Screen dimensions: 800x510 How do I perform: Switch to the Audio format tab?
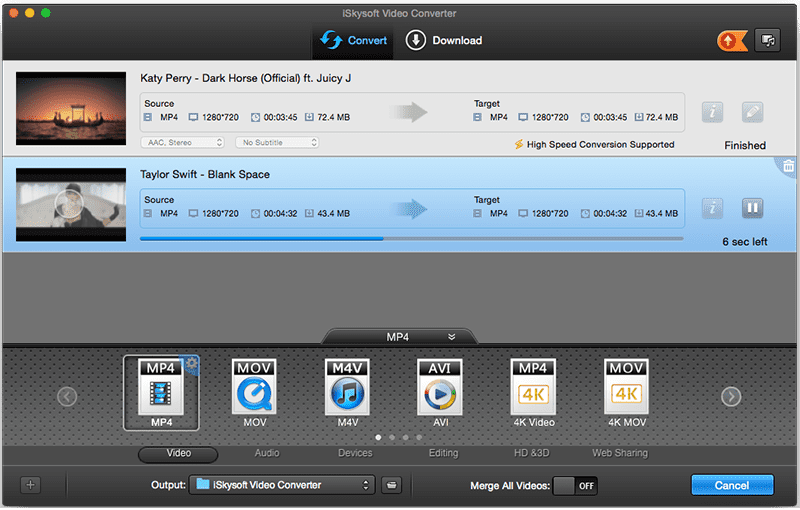pos(267,453)
